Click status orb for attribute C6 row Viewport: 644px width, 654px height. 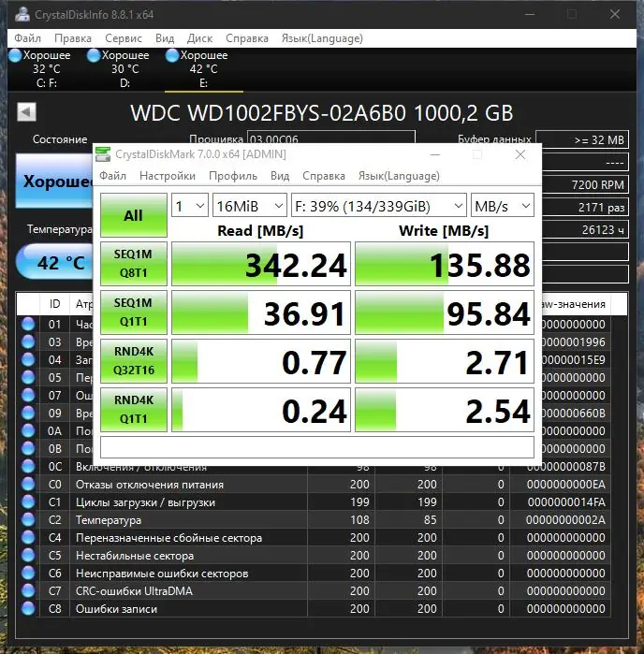pos(28,574)
